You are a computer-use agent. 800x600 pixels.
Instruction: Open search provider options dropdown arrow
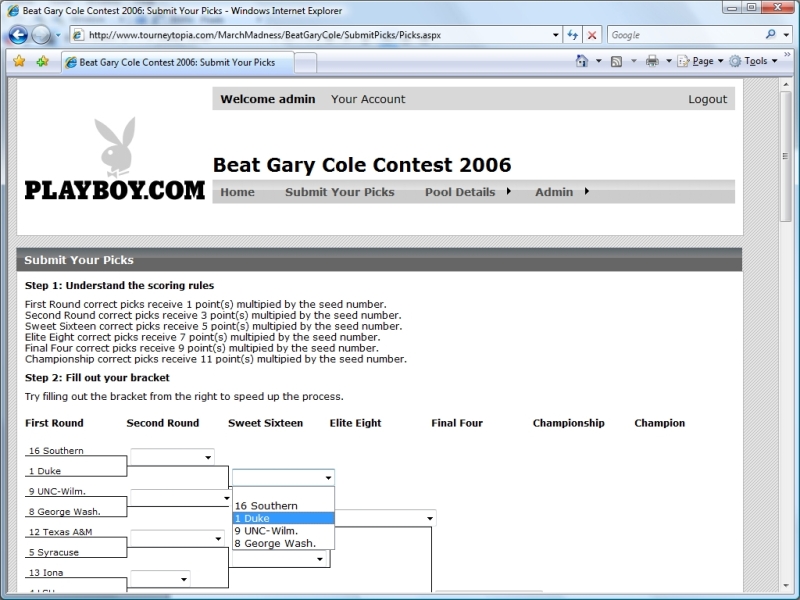click(x=786, y=35)
